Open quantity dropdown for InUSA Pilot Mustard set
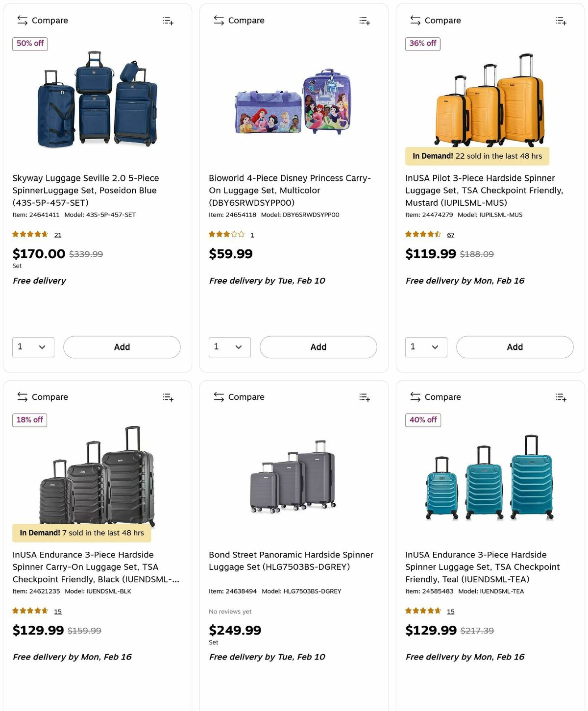Image resolution: width=588 pixels, height=711 pixels. pos(426,347)
